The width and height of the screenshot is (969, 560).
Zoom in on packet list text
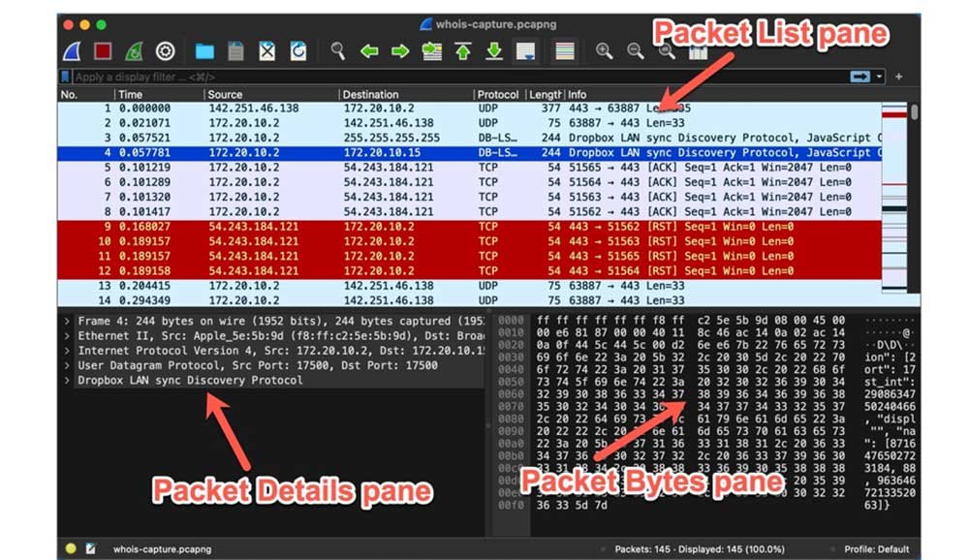(604, 51)
